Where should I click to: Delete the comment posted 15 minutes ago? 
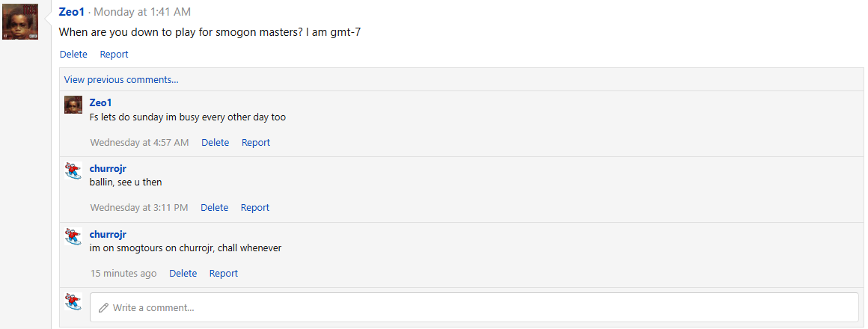[183, 274]
